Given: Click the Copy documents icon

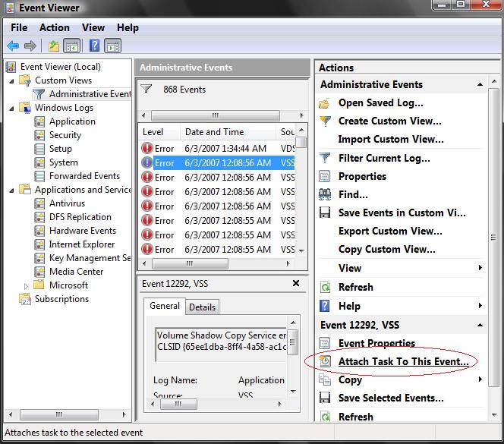Looking at the screenshot, I should coord(325,379).
